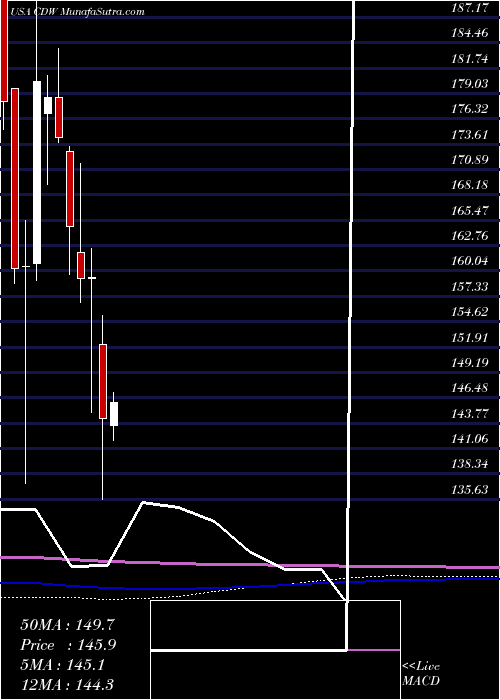Click the 143.77 price axis label
Screen dimensions: 500x700
click(x=468, y=413)
